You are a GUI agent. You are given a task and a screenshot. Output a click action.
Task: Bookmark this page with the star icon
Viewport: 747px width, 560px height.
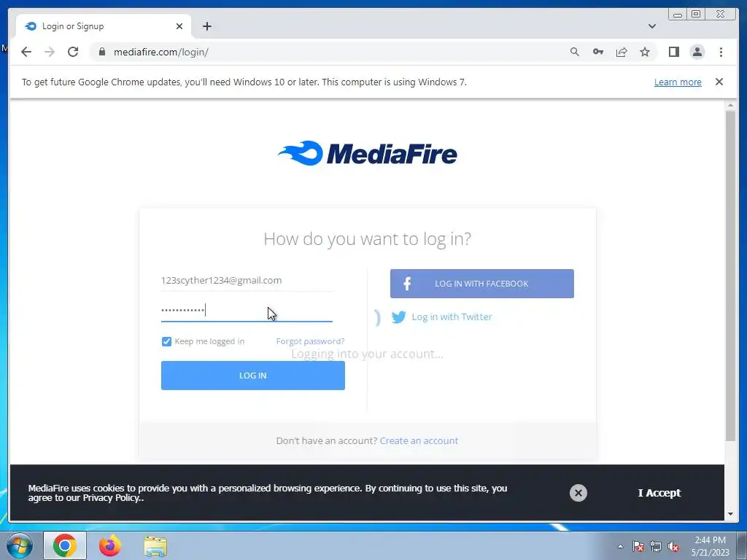click(x=645, y=52)
